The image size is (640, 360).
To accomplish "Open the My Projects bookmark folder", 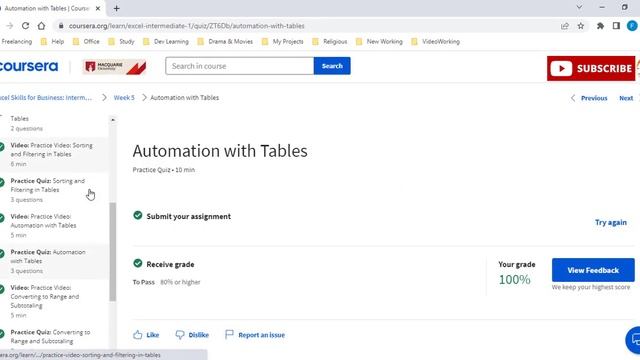I will pyautogui.click(x=282, y=42).
